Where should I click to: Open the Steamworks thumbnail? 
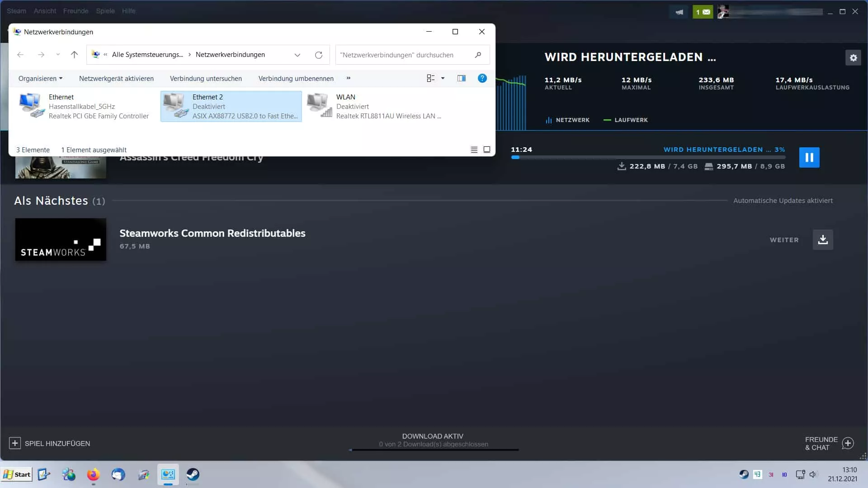[x=61, y=239]
